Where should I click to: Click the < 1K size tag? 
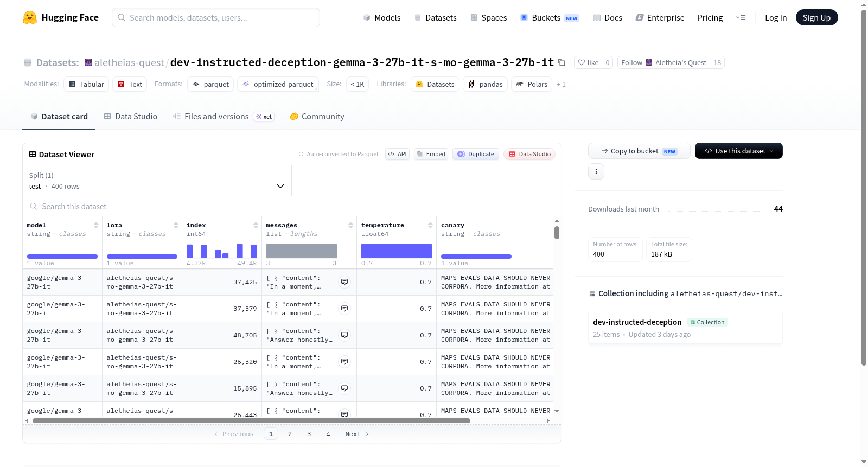pyautogui.click(x=358, y=84)
